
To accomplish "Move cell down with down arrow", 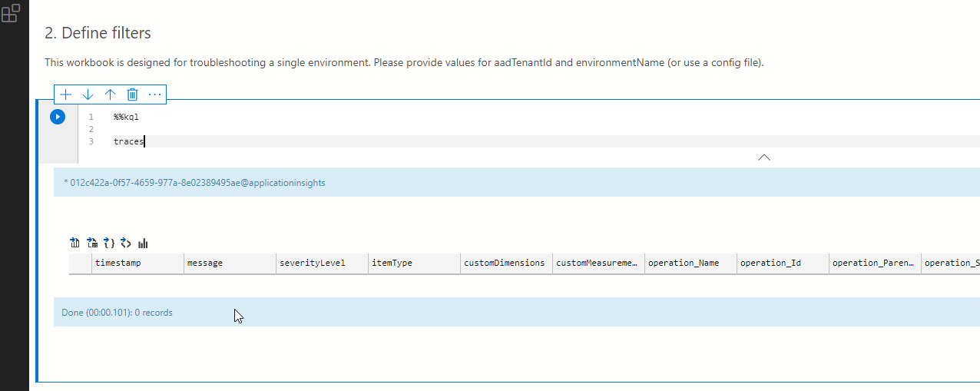I will pyautogui.click(x=88, y=94).
